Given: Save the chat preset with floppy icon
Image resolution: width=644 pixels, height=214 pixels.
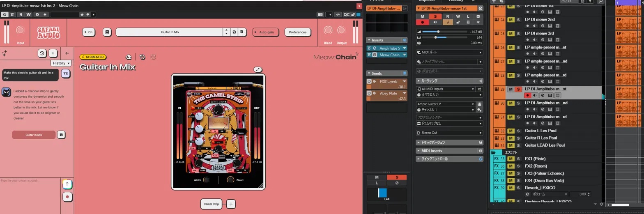Looking at the screenshot, I should 61,135.
